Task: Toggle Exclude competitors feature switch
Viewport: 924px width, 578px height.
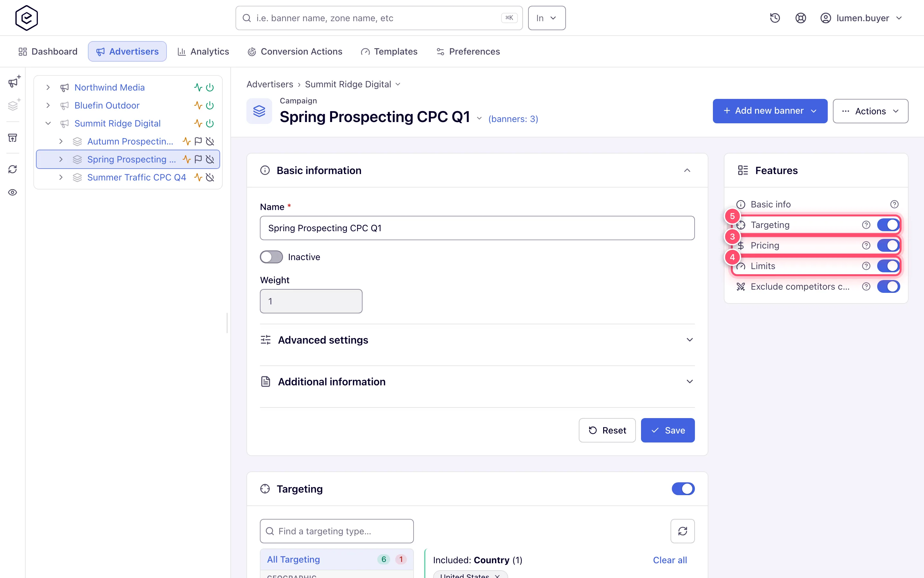Action: click(x=888, y=286)
